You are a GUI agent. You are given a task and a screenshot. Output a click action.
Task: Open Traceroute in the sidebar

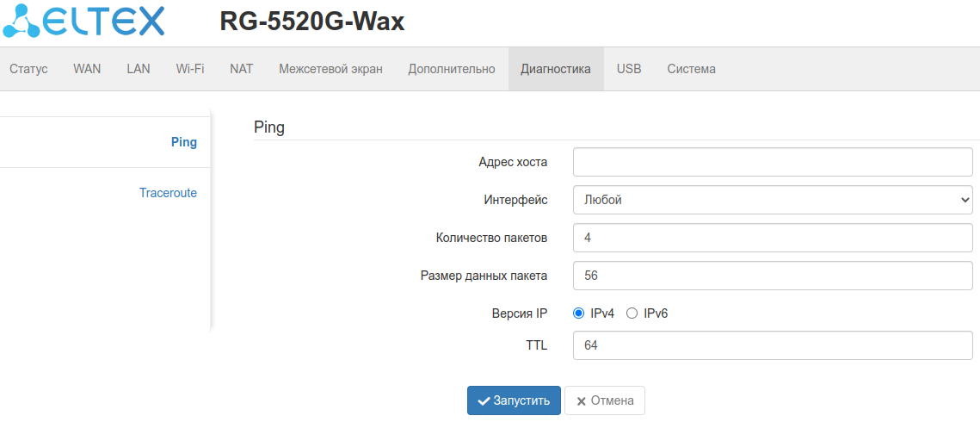pos(168,193)
